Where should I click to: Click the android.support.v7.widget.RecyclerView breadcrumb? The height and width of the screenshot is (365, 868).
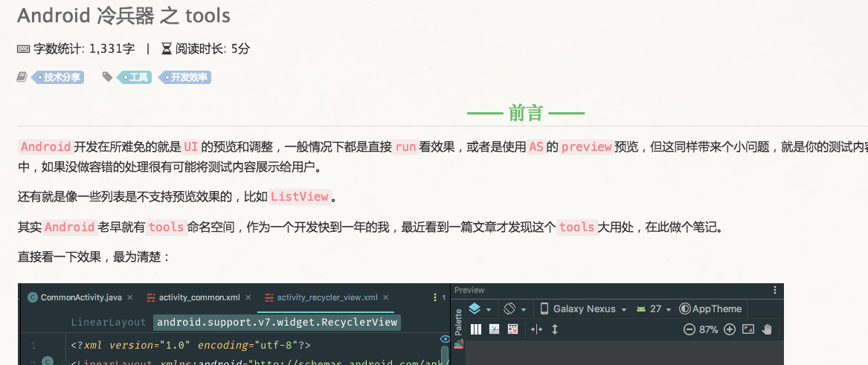(x=277, y=323)
